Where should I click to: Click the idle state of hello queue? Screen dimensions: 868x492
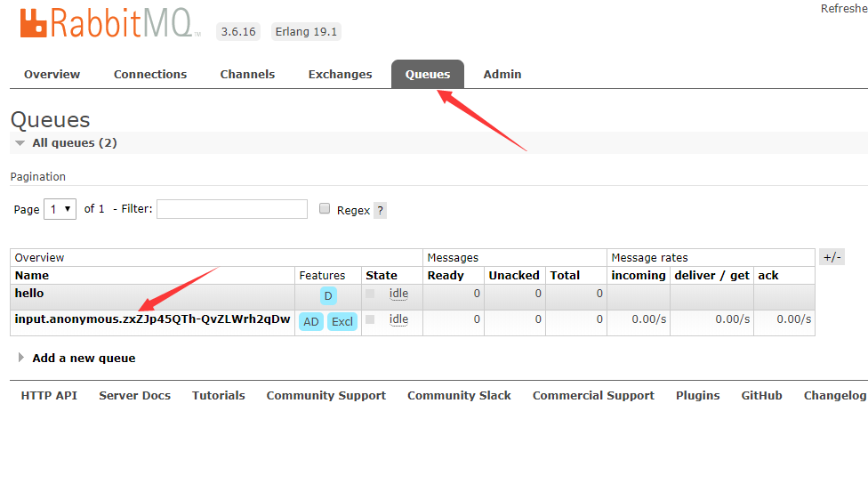(398, 294)
